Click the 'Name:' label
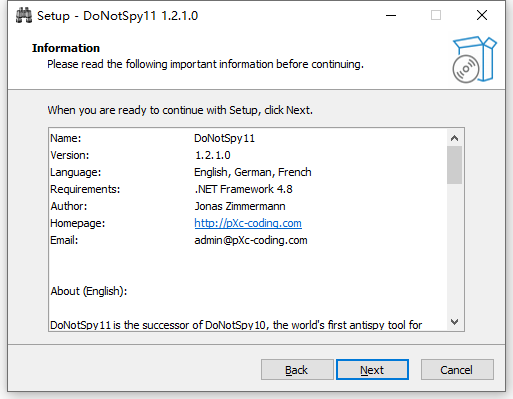This screenshot has height=399, width=513. click(x=66, y=138)
